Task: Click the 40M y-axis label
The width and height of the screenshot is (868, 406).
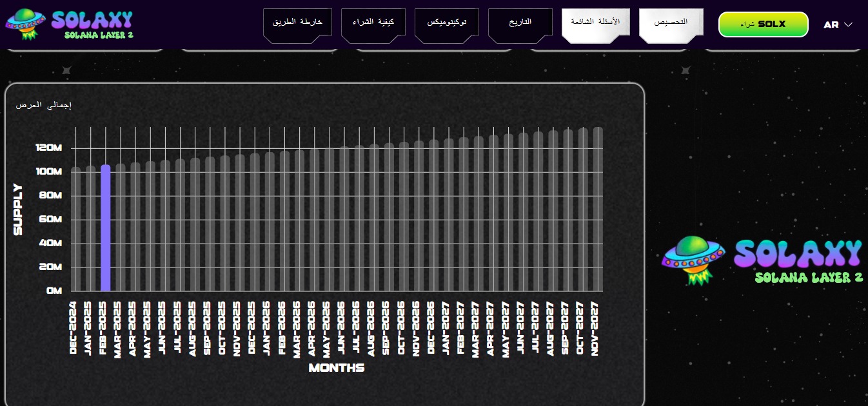Action: tap(50, 244)
